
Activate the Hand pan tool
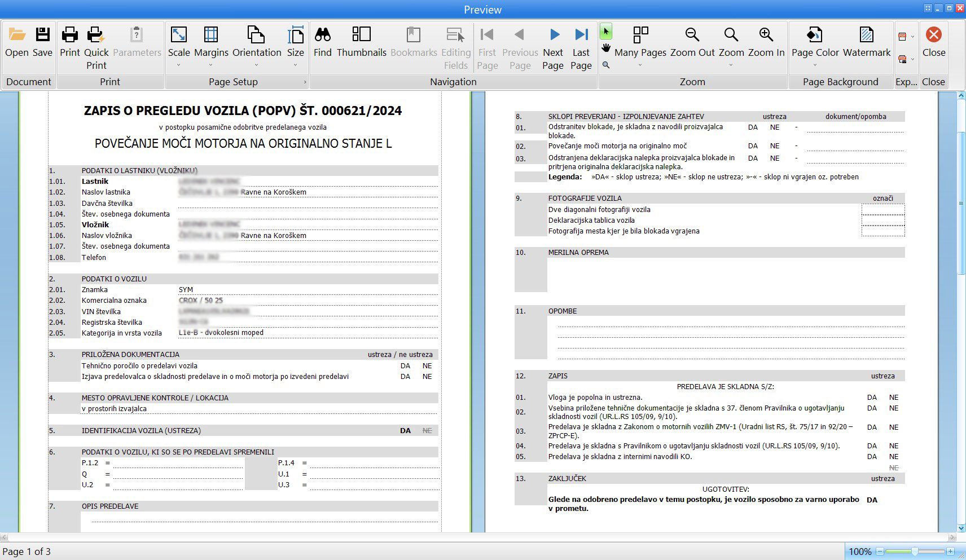[606, 48]
